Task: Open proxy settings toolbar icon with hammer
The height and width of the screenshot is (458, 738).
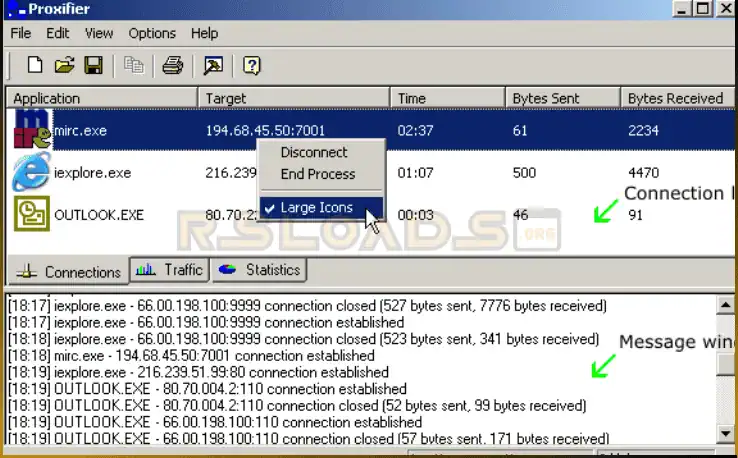Action: 213,66
